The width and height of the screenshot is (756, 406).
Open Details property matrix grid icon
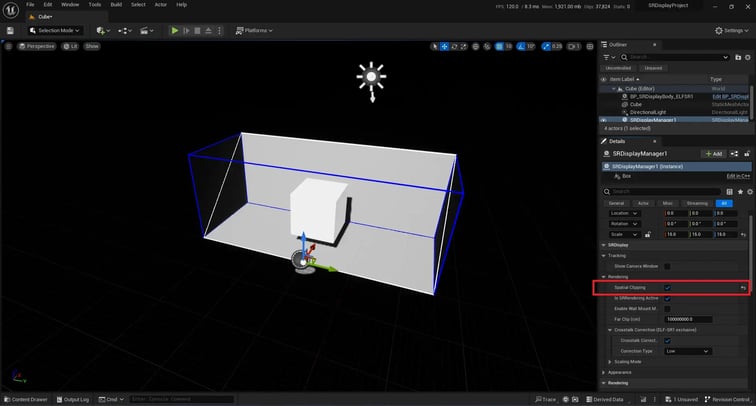tap(729, 192)
